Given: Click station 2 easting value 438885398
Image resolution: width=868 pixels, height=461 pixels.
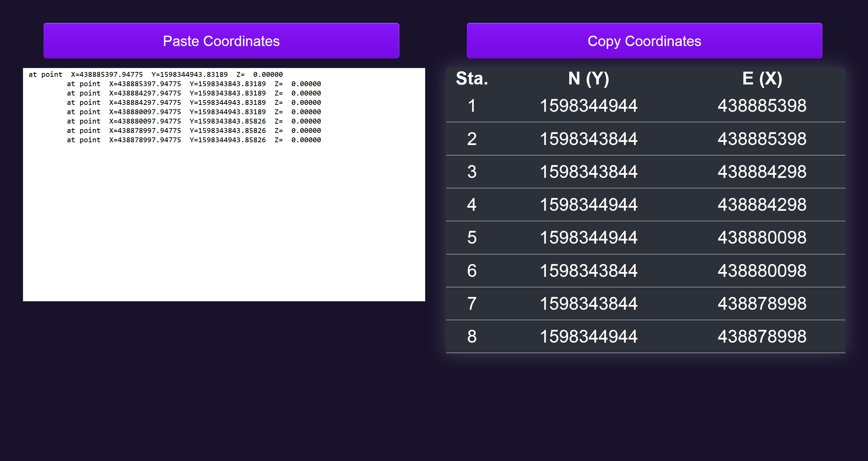Looking at the screenshot, I should [762, 139].
